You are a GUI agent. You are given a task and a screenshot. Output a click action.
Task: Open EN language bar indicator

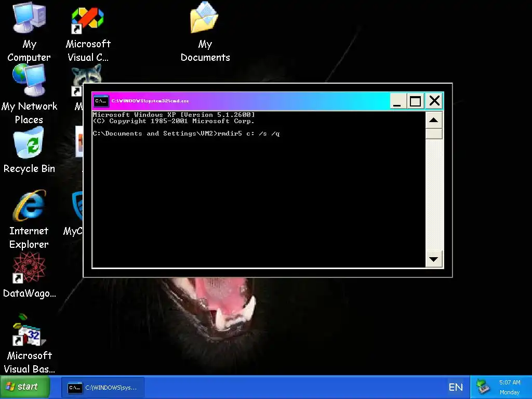point(455,387)
